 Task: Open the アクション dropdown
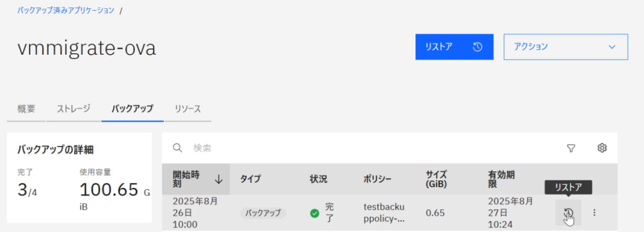pyautogui.click(x=566, y=47)
